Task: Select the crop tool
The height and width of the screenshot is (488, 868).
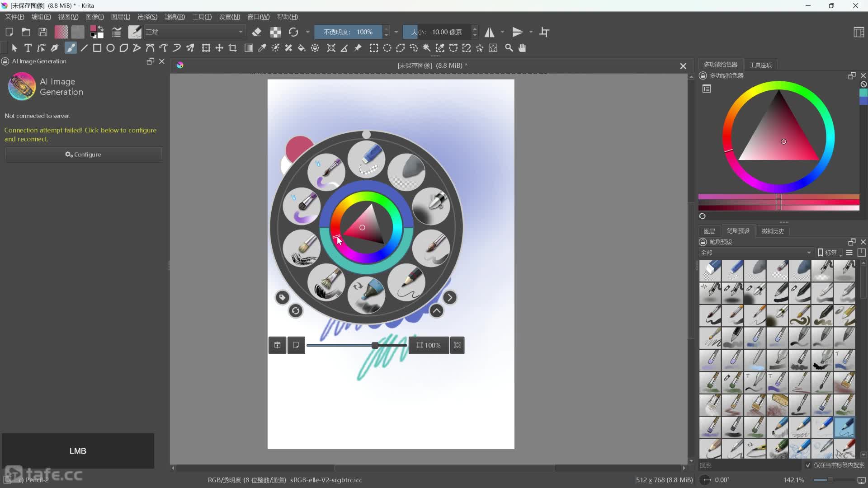Action: [233, 48]
